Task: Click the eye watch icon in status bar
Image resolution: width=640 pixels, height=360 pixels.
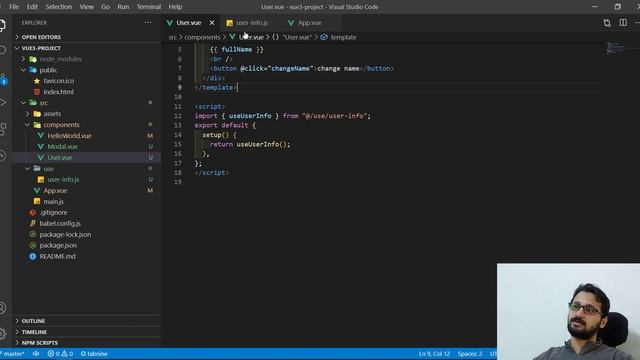Action: tap(36, 354)
